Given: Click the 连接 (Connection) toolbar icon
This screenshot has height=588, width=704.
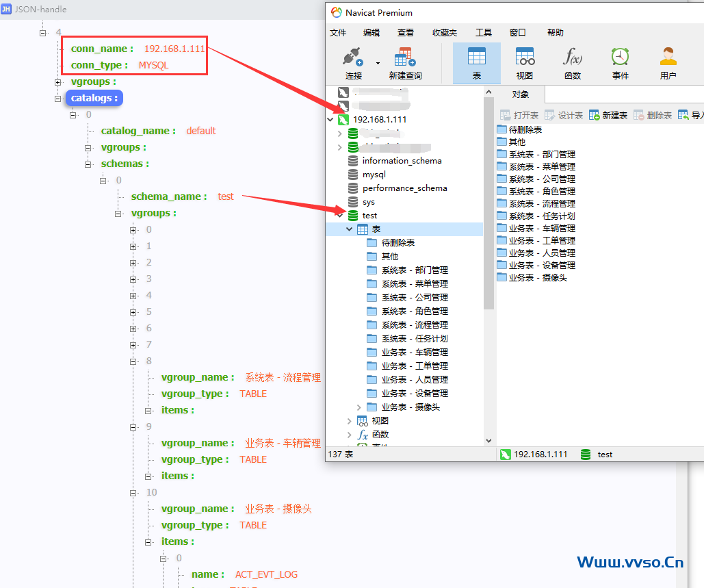Looking at the screenshot, I should pos(352,57).
